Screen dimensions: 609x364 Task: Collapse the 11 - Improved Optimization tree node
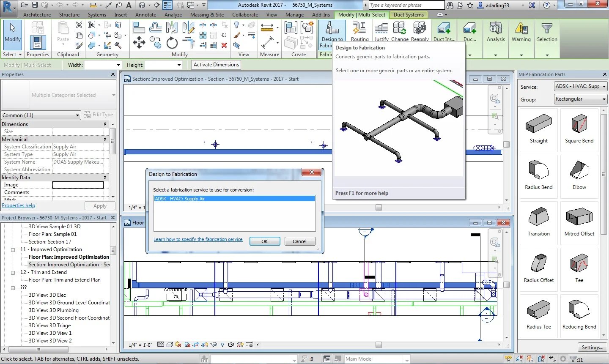coord(13,249)
